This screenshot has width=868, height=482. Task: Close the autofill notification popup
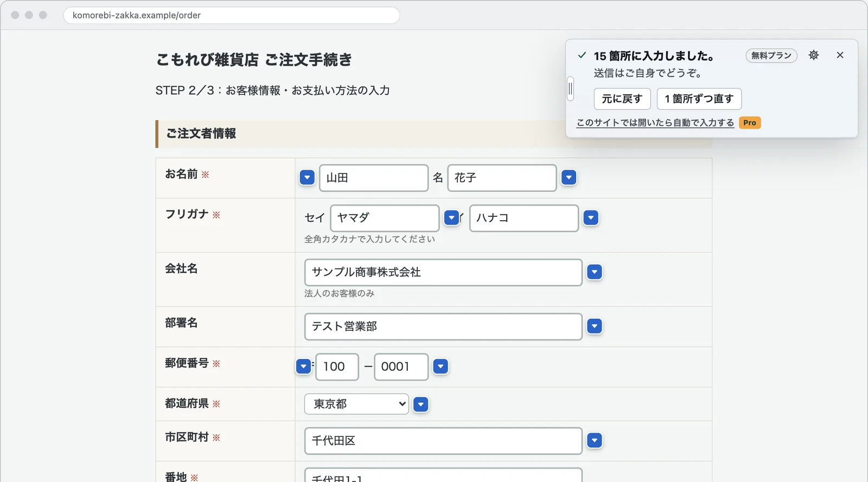pos(840,55)
